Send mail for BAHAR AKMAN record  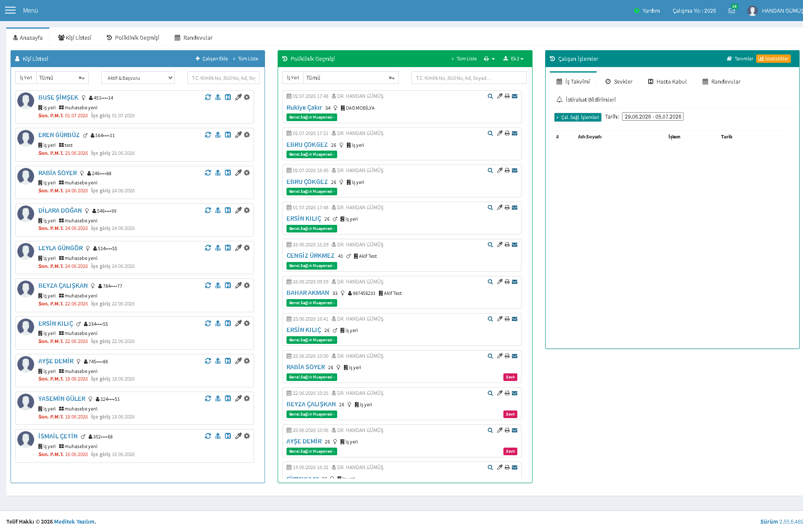tap(515, 282)
